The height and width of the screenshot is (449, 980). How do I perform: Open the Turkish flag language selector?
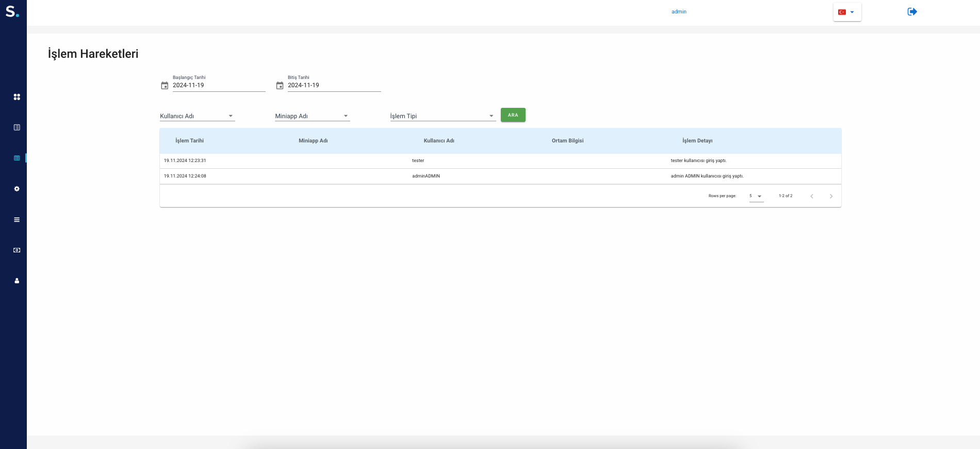point(847,12)
